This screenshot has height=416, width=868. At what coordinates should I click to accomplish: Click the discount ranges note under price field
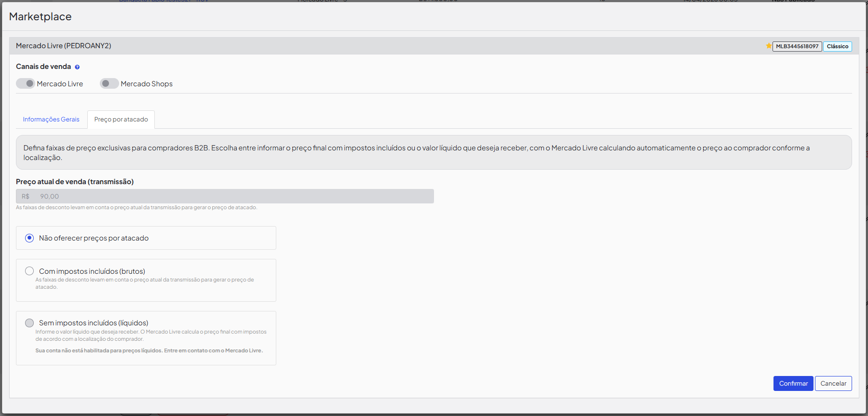(x=136, y=207)
